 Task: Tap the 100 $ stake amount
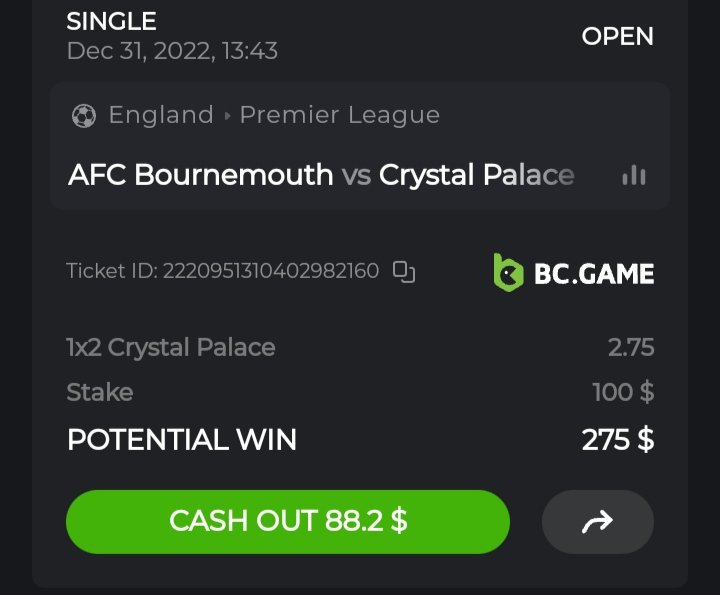pos(622,392)
